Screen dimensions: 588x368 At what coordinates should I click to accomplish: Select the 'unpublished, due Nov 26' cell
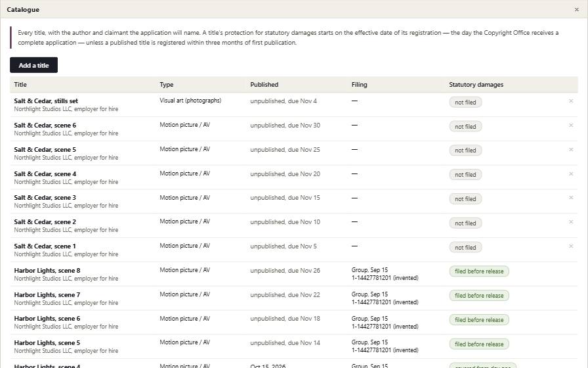pyautogui.click(x=285, y=270)
